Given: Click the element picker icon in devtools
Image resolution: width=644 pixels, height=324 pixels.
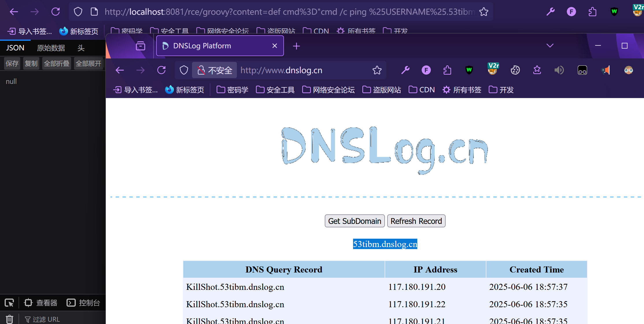Looking at the screenshot, I should pos(9,303).
